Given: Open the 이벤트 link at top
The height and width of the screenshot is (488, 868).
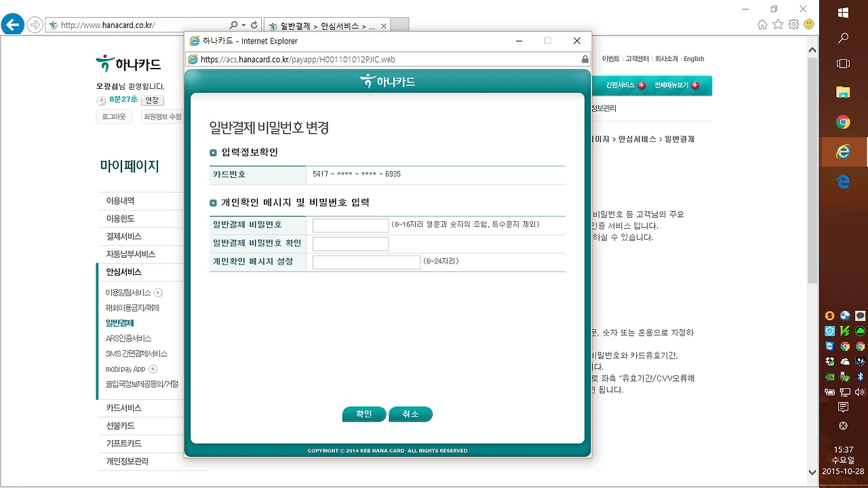Looking at the screenshot, I should (x=610, y=59).
